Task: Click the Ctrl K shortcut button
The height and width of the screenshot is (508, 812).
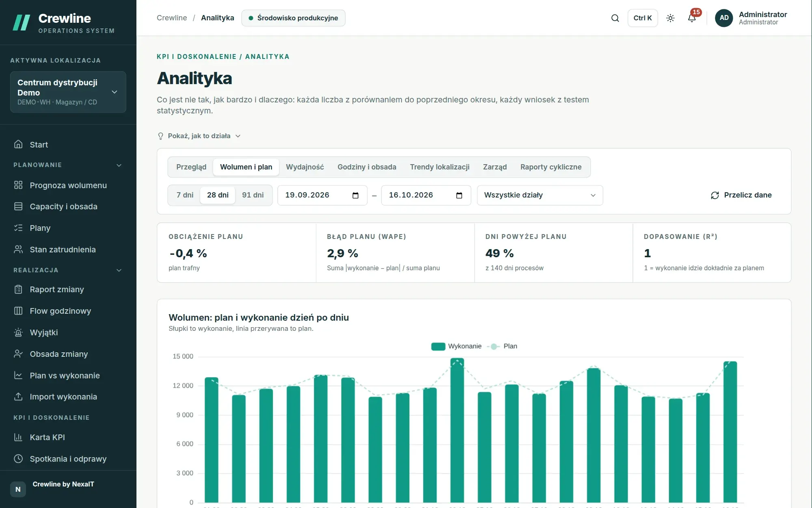Action: click(x=643, y=18)
